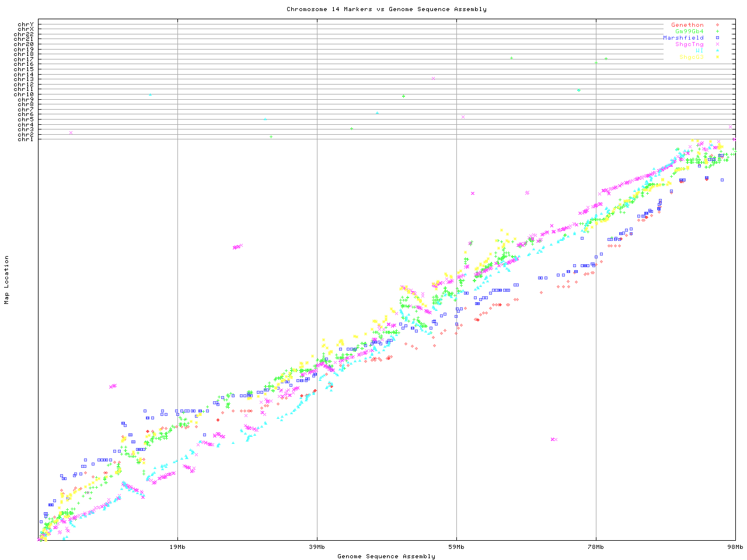Click the 'Map Location' y-axis label
Image resolution: width=747 pixels, height=560 pixels.
(x=7, y=280)
